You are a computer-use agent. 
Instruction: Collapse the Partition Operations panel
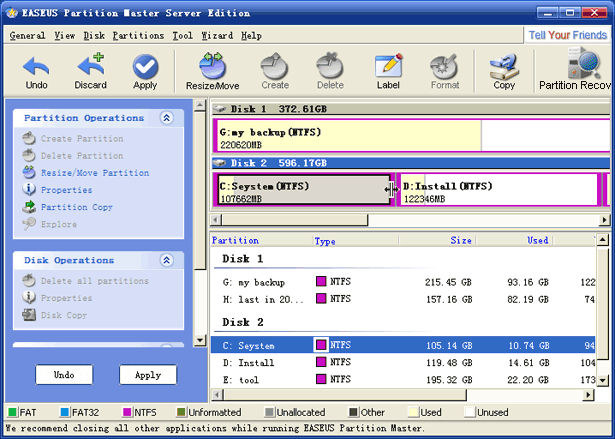point(166,118)
